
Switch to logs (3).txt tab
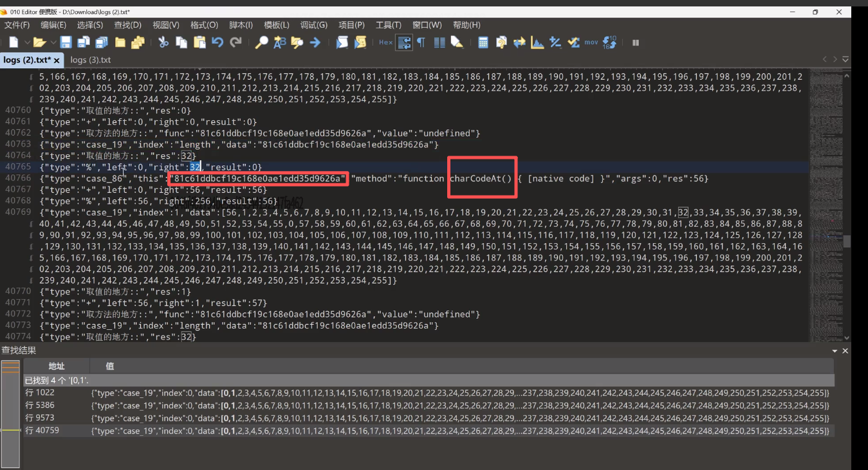[91, 60]
